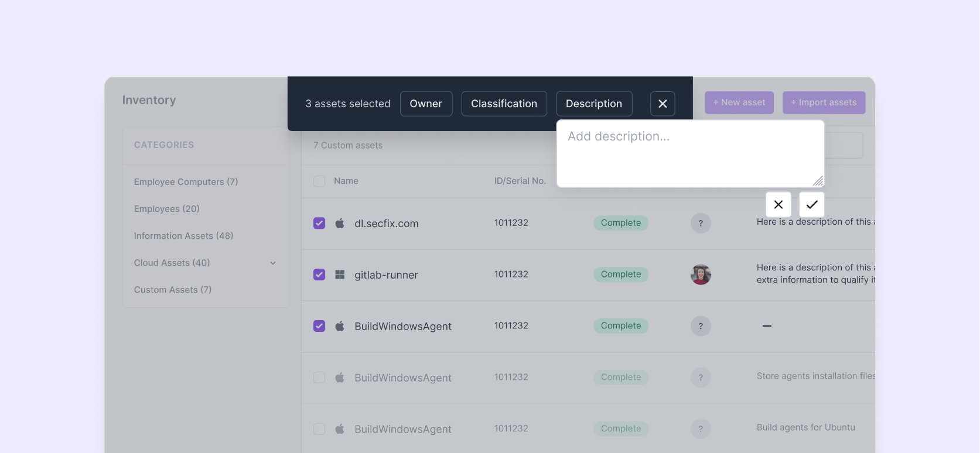Click the Complete status badge for dl.secfix.com
The height and width of the screenshot is (453, 980).
coord(621,223)
